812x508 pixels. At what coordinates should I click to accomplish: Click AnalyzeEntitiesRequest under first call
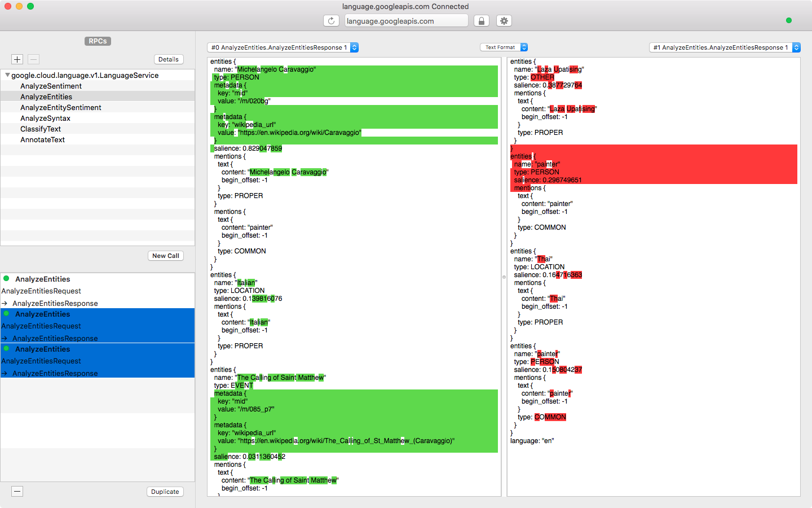click(x=41, y=291)
